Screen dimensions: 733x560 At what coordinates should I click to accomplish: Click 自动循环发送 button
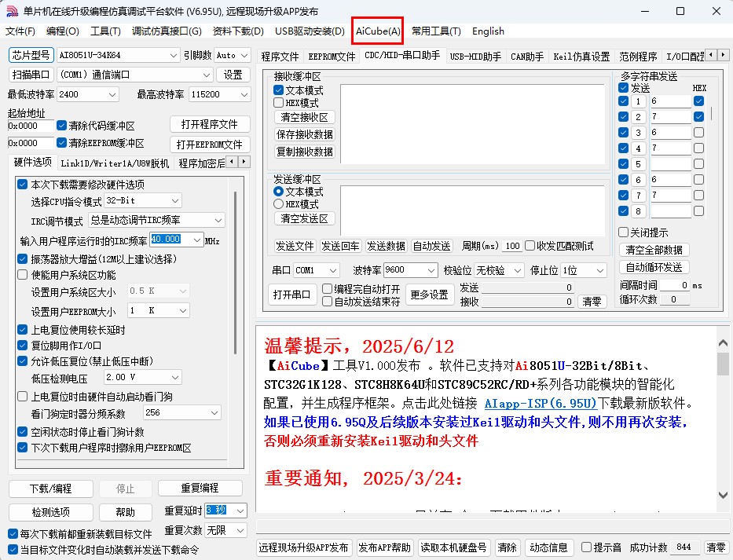pos(654,267)
